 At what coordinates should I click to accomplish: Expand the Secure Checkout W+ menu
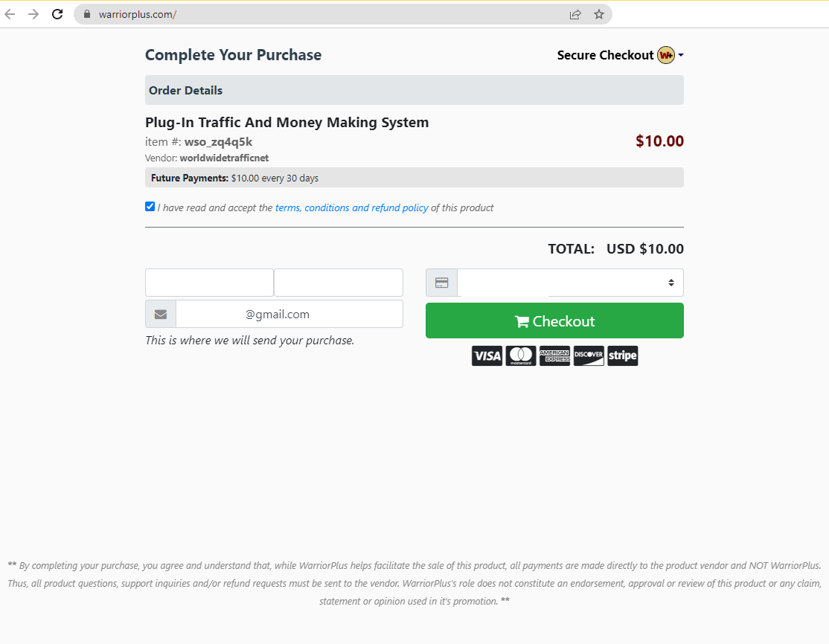tap(681, 54)
